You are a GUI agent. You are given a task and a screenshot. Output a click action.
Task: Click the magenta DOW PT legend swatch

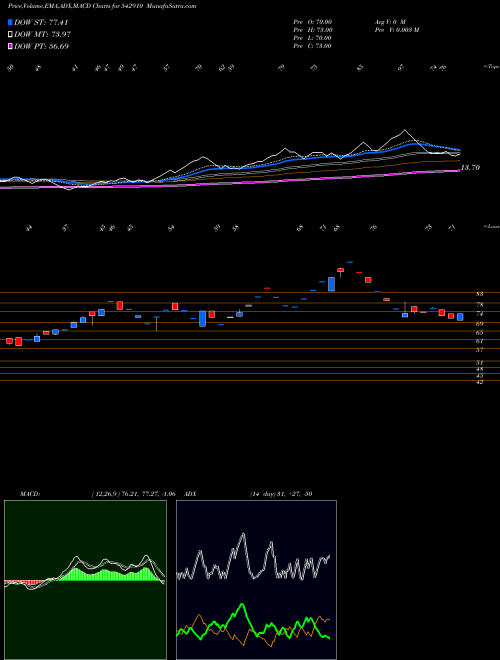[10, 46]
